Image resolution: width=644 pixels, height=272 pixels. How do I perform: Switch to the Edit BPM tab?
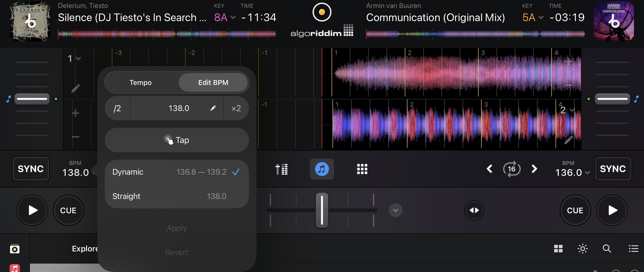213,82
